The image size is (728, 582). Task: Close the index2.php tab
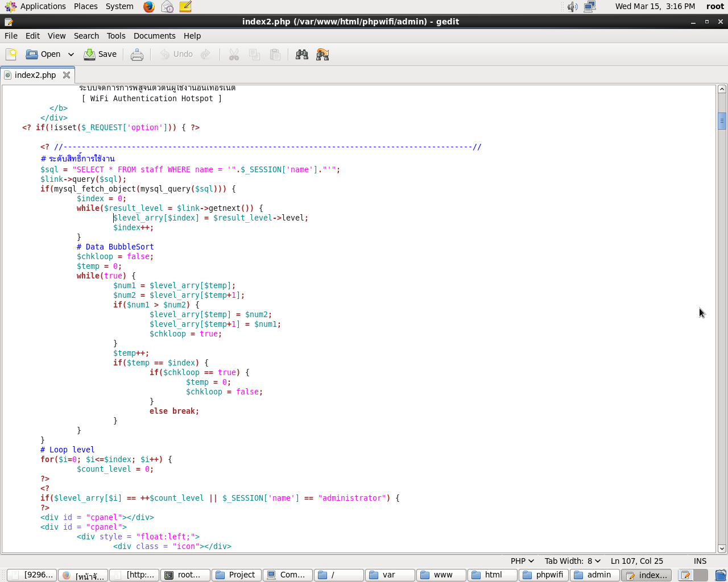[x=67, y=75]
